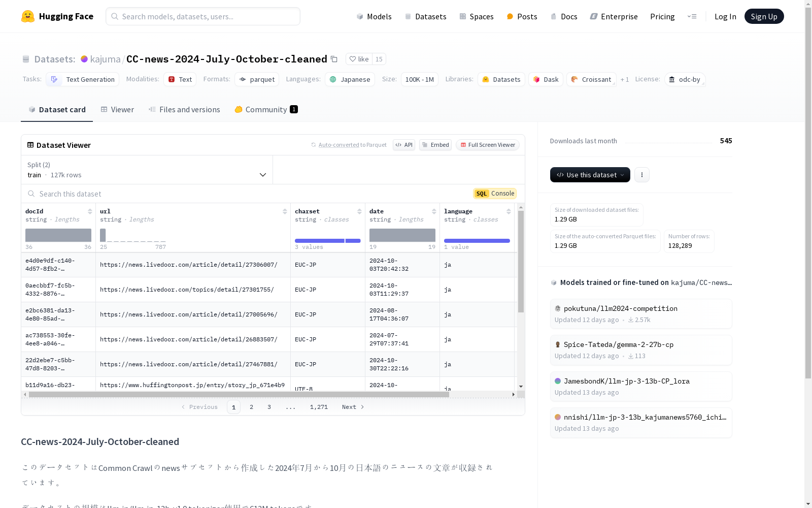Open Full Screen Viewer
812x508 pixels.
(488, 145)
